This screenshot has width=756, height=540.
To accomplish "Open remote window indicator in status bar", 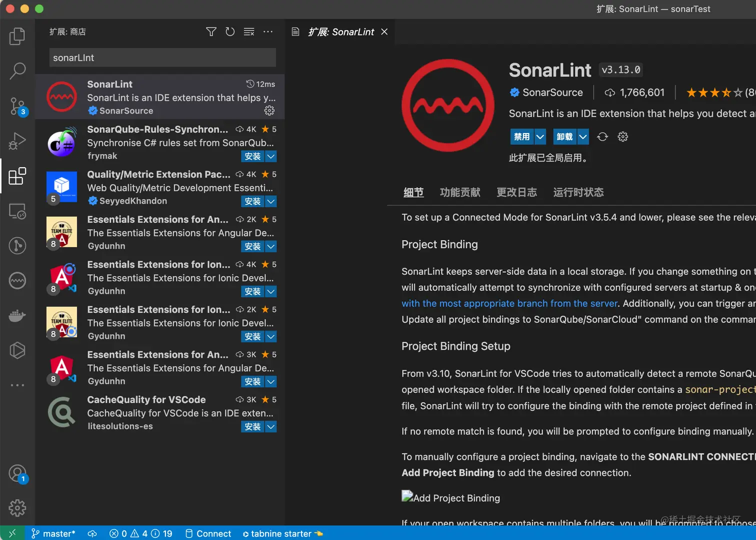I will [12, 533].
